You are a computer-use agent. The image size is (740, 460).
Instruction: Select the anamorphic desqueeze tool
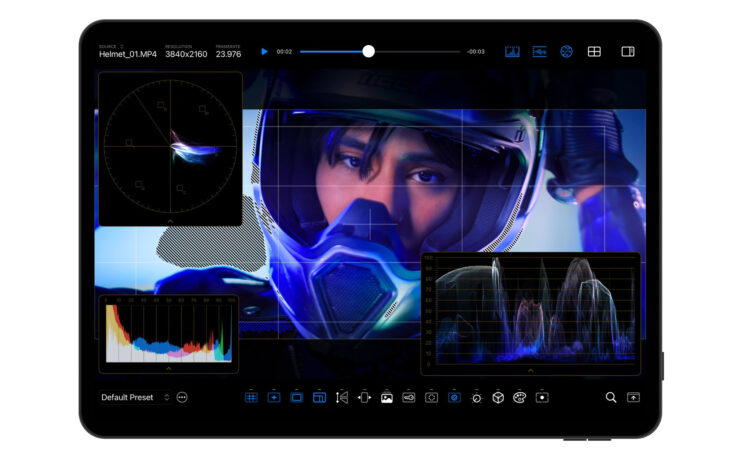click(342, 397)
